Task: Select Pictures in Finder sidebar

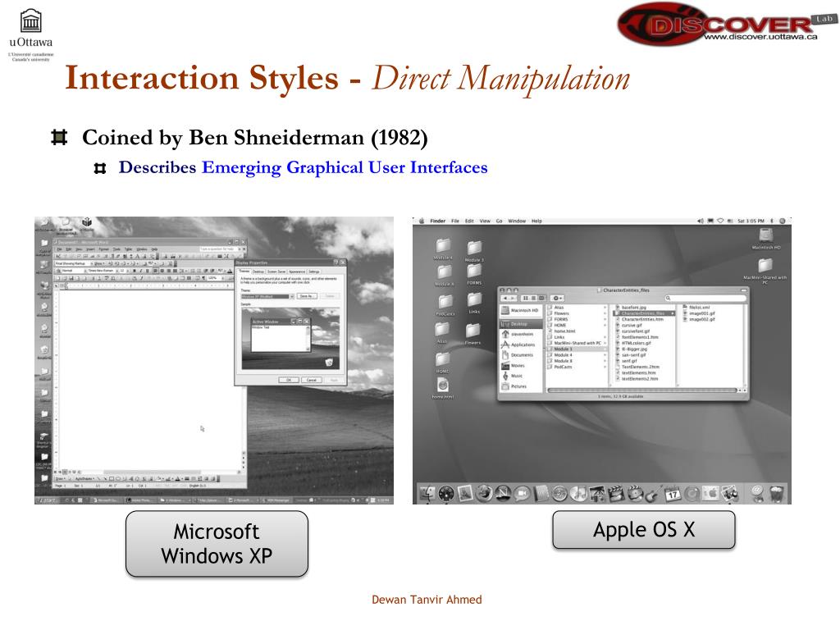Action: (514, 386)
